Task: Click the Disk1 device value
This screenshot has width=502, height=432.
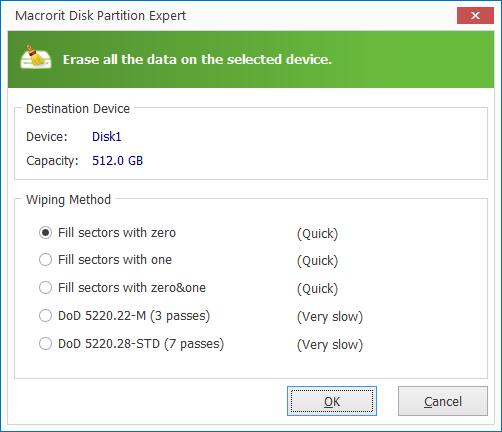Action: (x=107, y=137)
